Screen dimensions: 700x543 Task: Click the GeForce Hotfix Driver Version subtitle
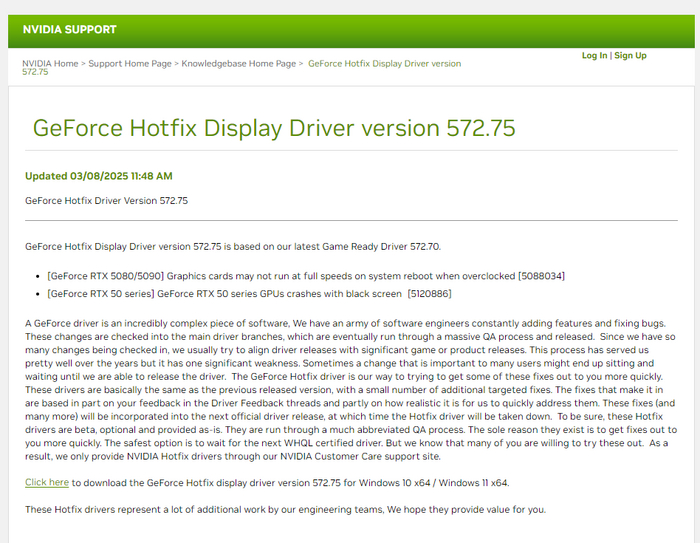106,201
